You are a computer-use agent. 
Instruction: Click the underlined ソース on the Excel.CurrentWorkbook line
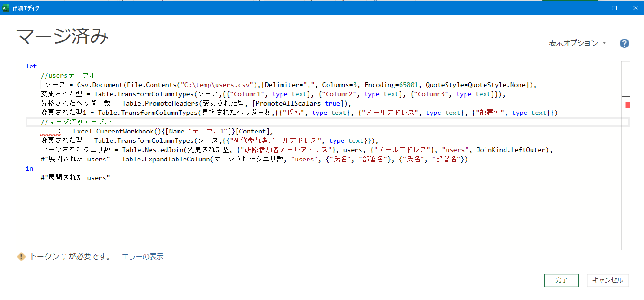click(x=51, y=132)
